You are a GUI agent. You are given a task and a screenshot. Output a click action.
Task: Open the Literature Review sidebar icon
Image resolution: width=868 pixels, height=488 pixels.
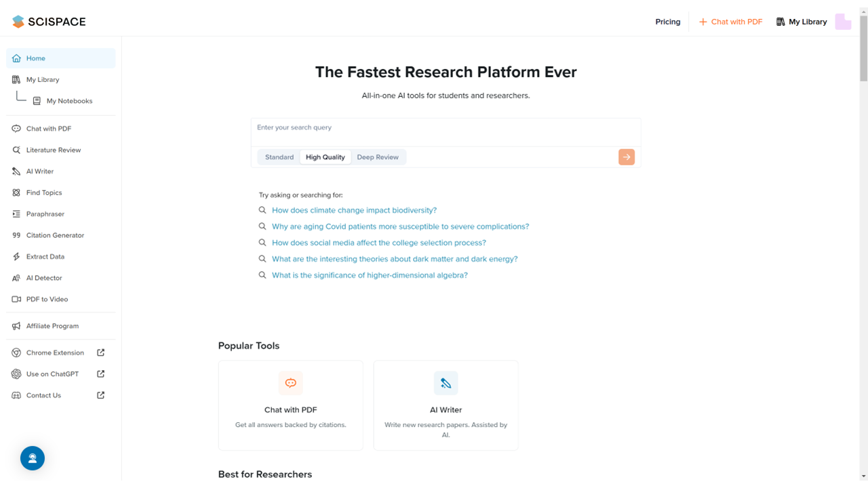coord(16,150)
